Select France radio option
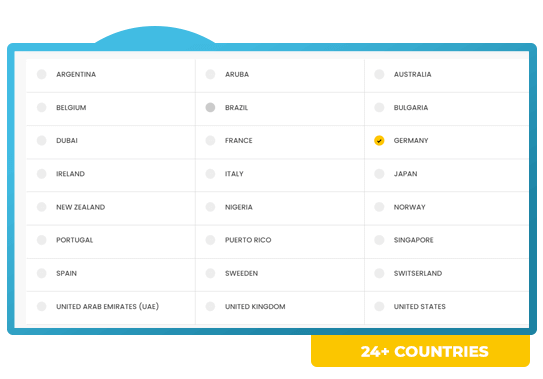 tap(210, 140)
